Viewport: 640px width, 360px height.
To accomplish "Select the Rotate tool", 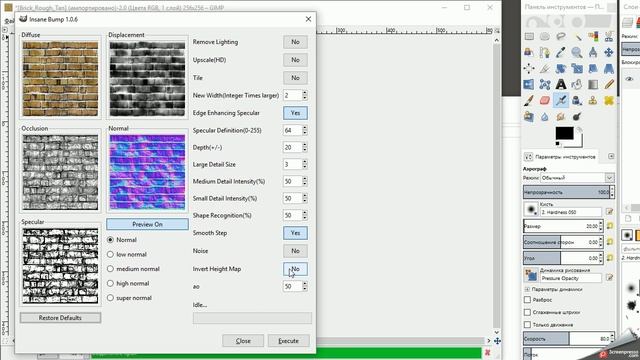I will click(x=561, y=69).
